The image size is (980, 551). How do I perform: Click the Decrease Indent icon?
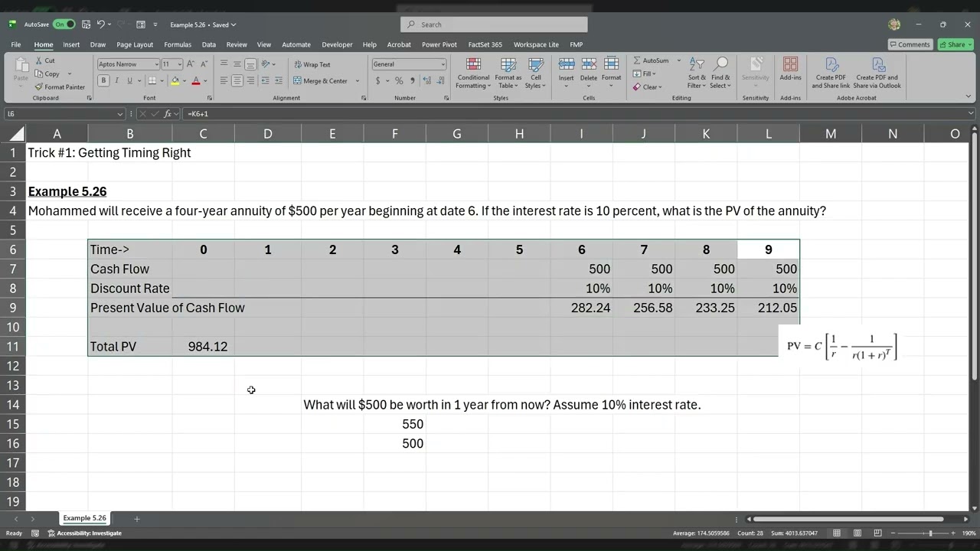[x=266, y=80]
